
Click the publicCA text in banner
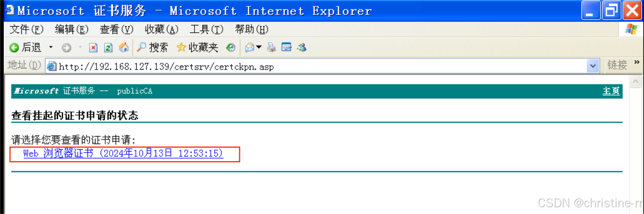click(x=135, y=91)
